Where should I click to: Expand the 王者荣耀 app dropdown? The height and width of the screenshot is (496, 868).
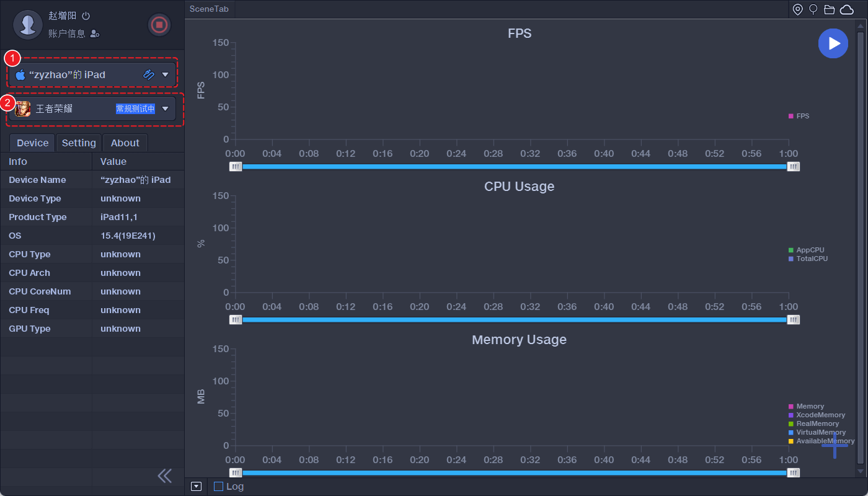pos(165,108)
